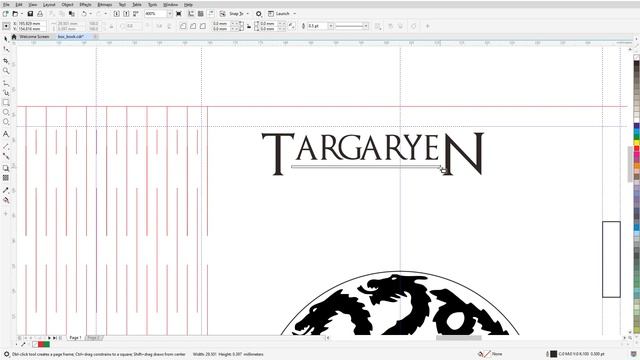Select the Polygon tool
This screenshot has width=640, height=360.
pos(6,122)
